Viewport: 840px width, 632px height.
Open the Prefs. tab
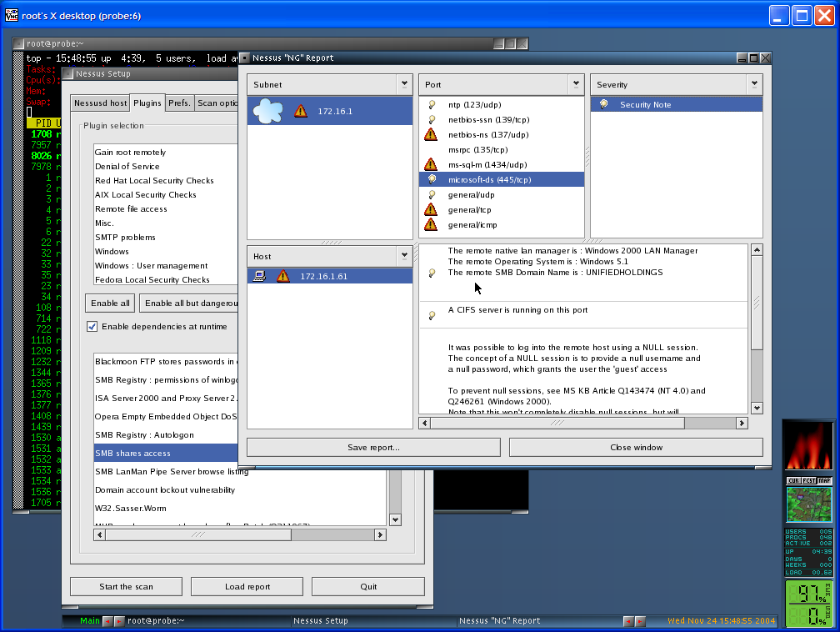click(179, 103)
